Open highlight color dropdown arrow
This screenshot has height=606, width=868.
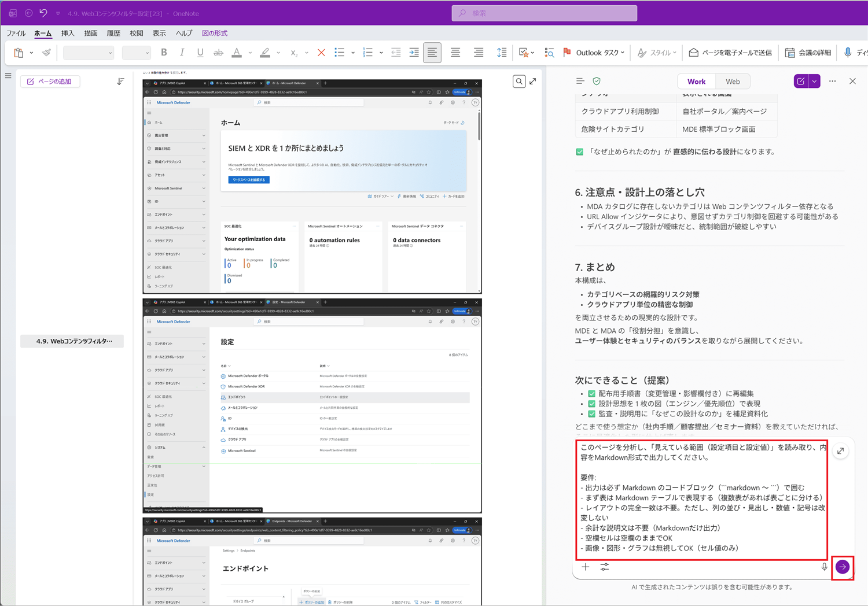(x=278, y=53)
